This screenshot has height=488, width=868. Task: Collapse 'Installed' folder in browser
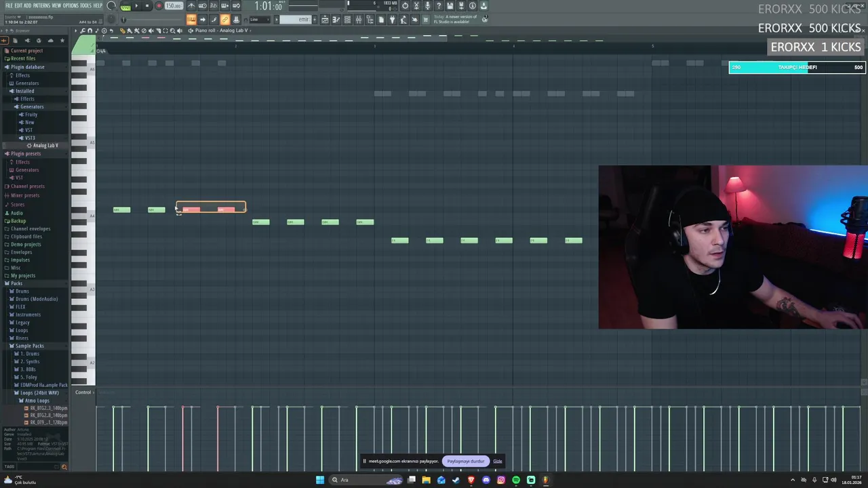25,91
